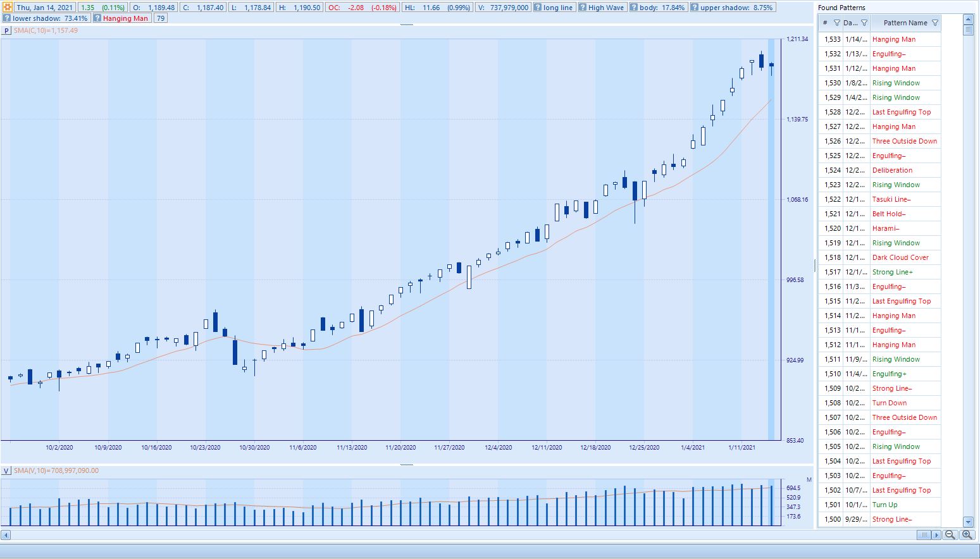Toggle the P price panel button
980x559 pixels.
point(7,30)
